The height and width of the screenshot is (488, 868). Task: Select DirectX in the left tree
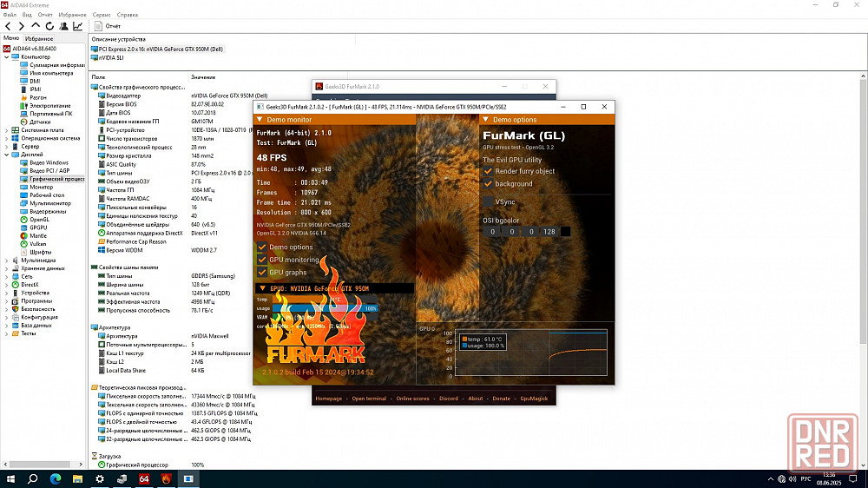(30, 285)
